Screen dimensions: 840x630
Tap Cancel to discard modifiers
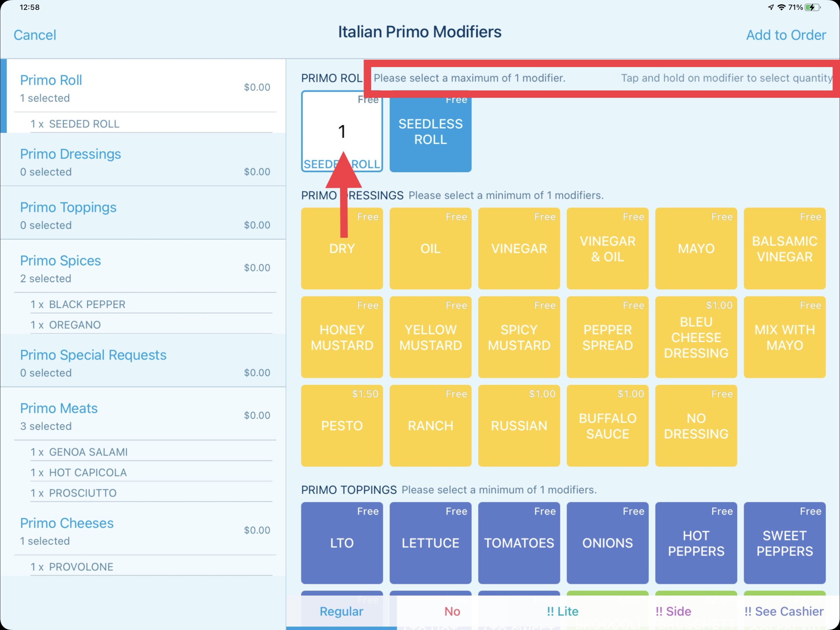pyautogui.click(x=35, y=35)
